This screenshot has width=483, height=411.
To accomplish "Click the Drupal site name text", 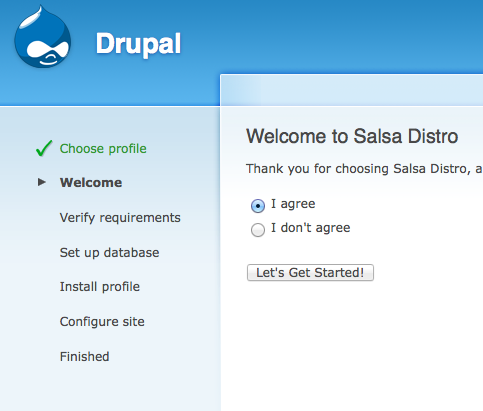I will pos(139,44).
